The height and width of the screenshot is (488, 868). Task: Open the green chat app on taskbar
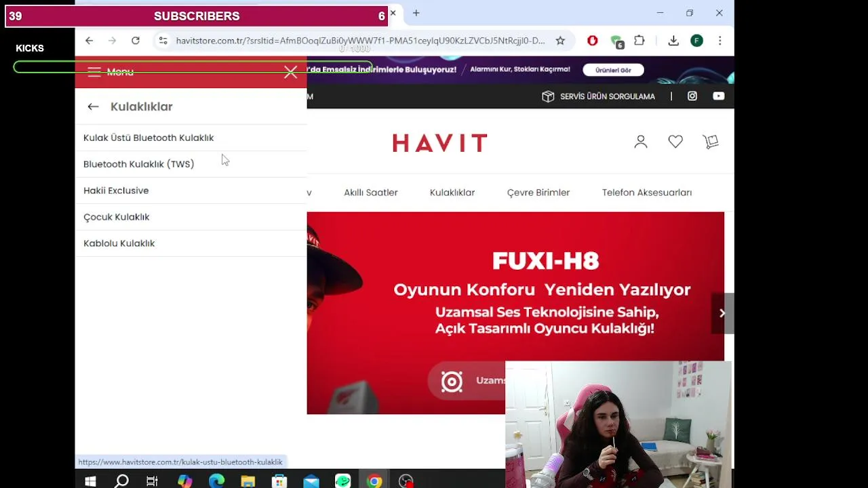coord(342,481)
